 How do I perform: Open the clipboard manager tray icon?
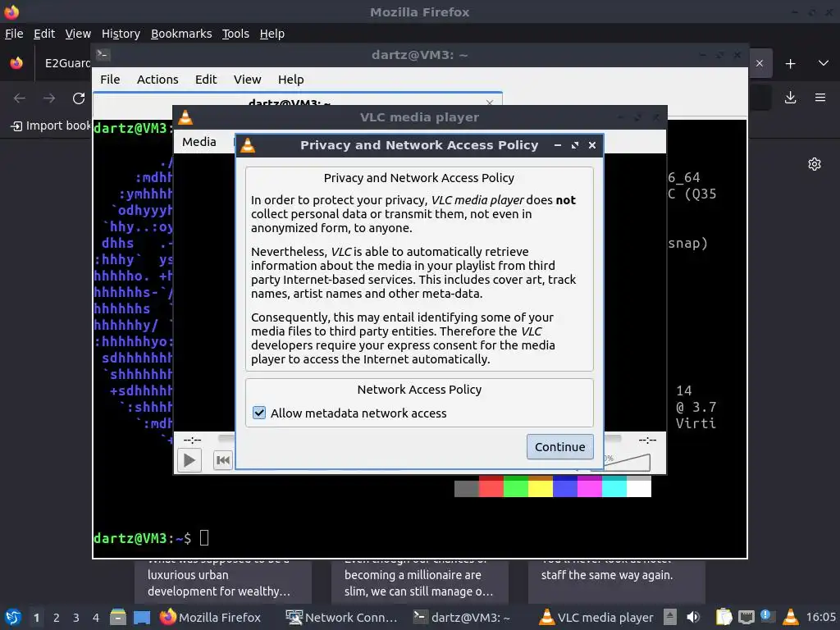(x=724, y=617)
